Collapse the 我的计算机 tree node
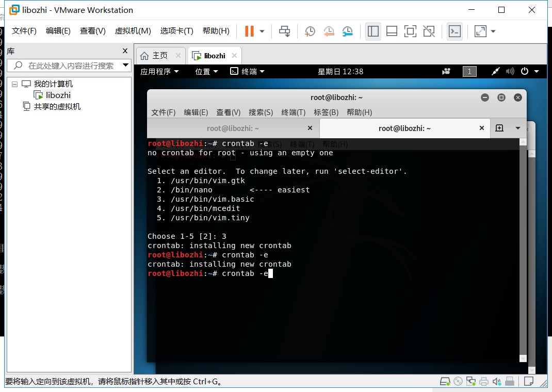The height and width of the screenshot is (392, 552). (14, 84)
